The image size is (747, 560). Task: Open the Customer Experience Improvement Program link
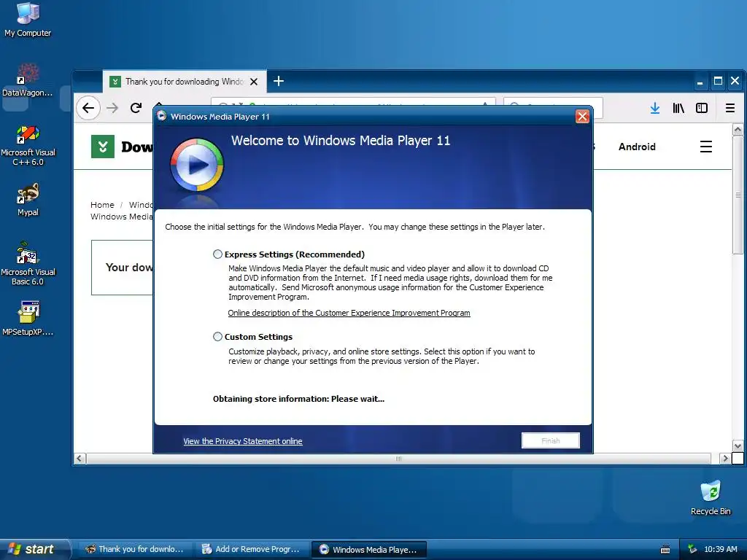coord(349,313)
